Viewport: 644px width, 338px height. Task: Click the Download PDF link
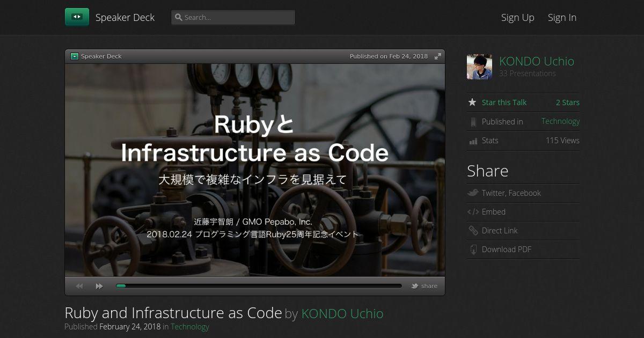[x=507, y=249]
